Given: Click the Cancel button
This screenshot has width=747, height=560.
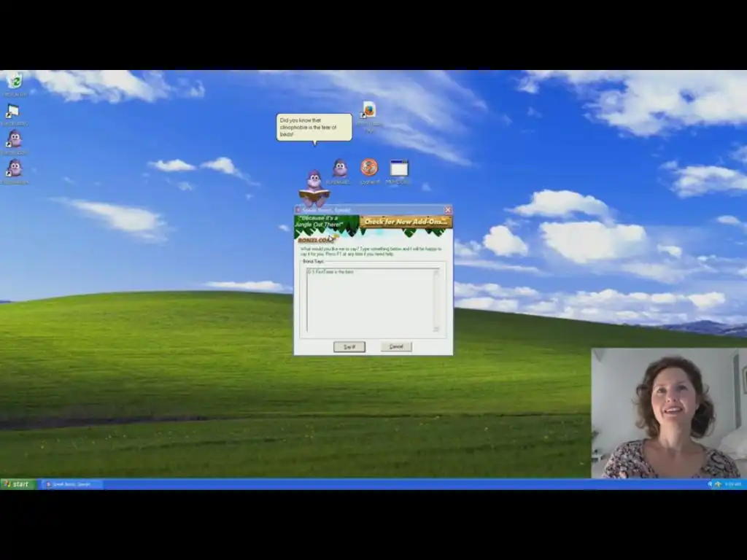Looking at the screenshot, I should [x=396, y=346].
